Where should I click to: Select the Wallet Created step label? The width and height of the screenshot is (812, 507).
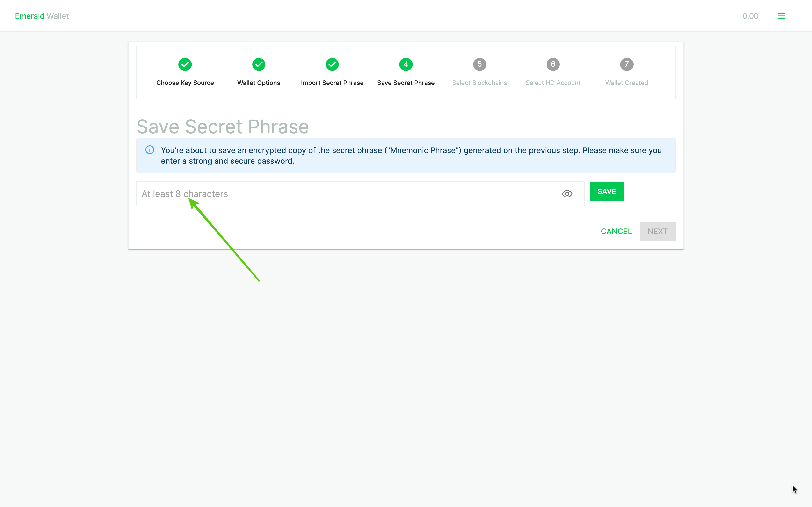coord(626,83)
